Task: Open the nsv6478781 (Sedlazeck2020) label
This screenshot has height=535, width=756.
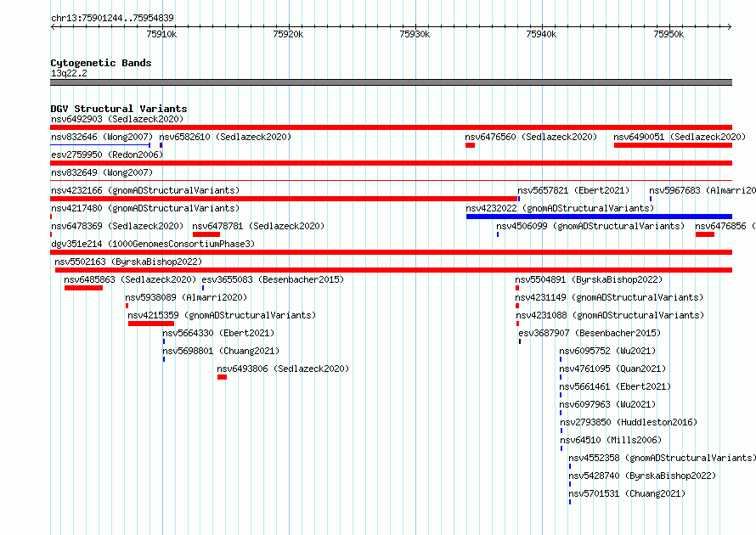Action: pos(258,226)
